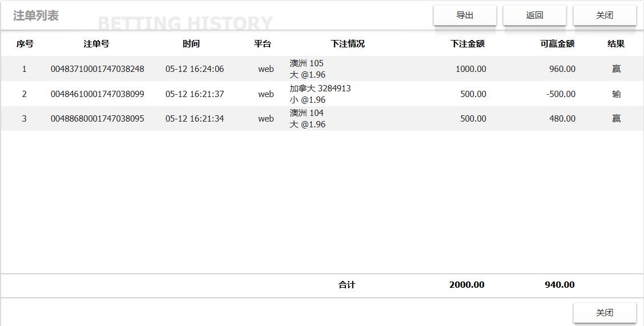
Task: Click the 下注情况 column header
Action: pyautogui.click(x=348, y=44)
